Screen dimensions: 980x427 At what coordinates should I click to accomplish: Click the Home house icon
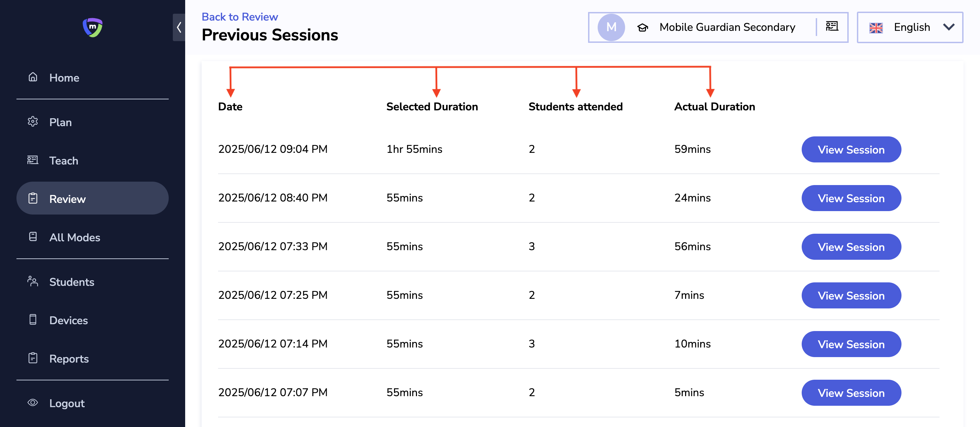point(33,77)
